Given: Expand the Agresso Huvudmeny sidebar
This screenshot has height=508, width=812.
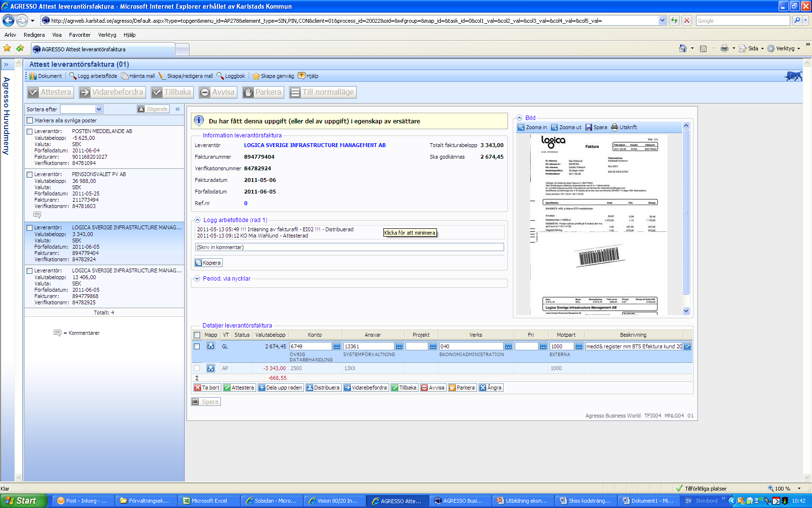Looking at the screenshot, I should click(6, 64).
